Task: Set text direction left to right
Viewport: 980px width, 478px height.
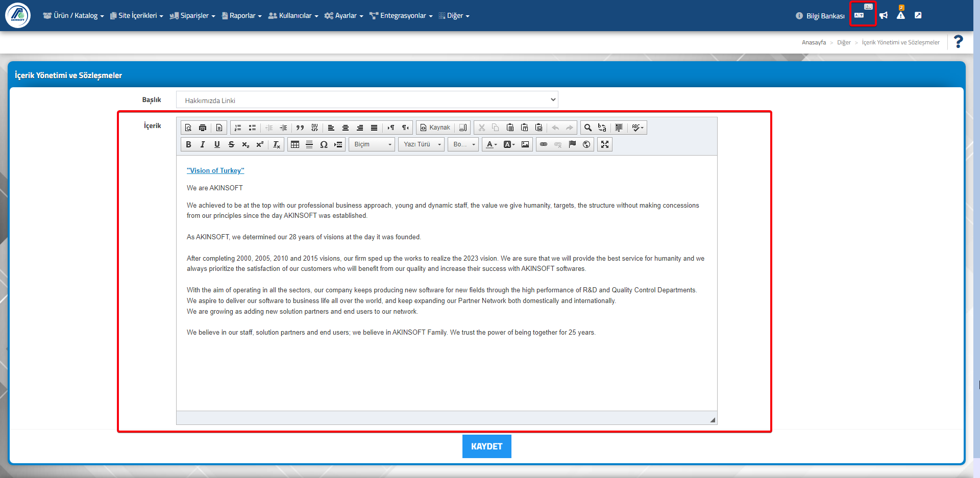Action: click(x=391, y=128)
